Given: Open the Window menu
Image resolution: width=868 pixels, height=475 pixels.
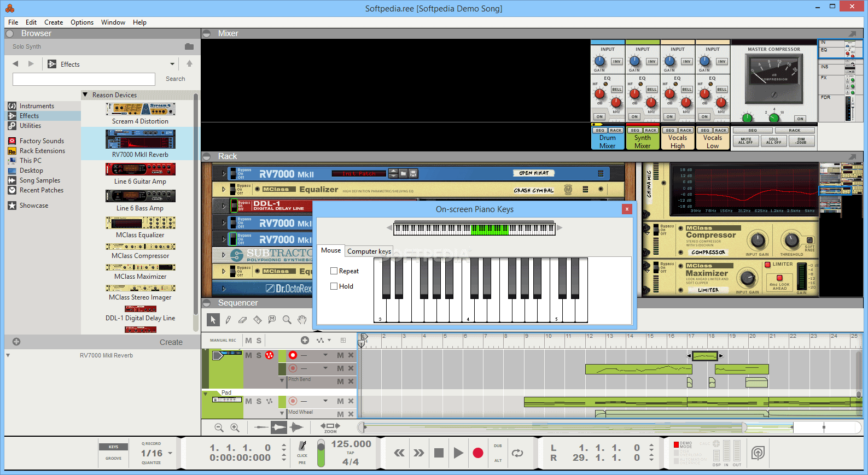Looking at the screenshot, I should pyautogui.click(x=113, y=22).
